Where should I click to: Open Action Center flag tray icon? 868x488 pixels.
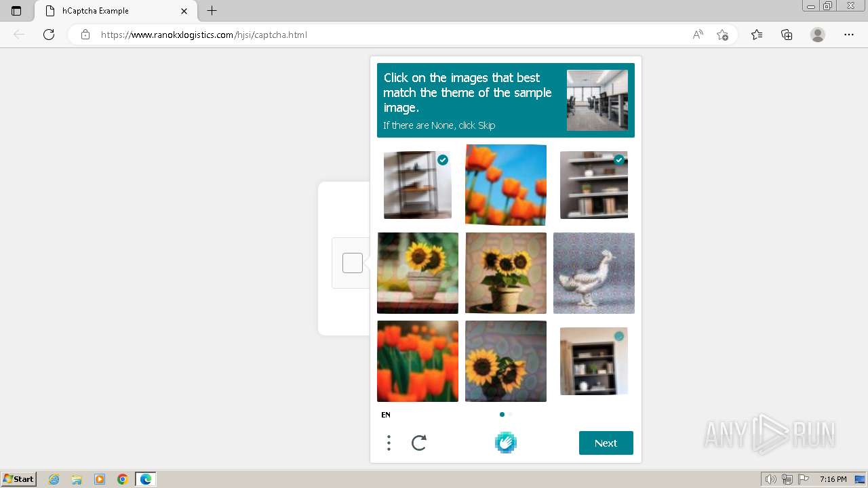804,479
